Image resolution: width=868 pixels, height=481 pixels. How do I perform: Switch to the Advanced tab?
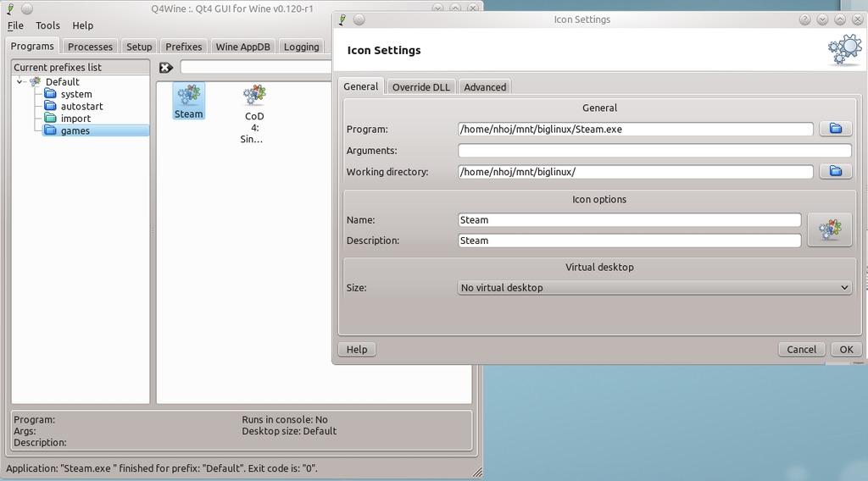[x=485, y=87]
